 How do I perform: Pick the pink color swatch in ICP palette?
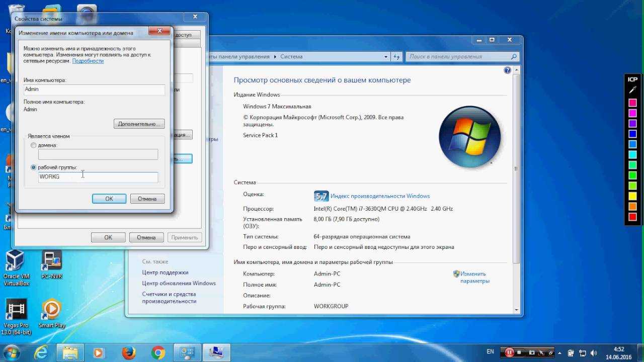[x=633, y=103]
